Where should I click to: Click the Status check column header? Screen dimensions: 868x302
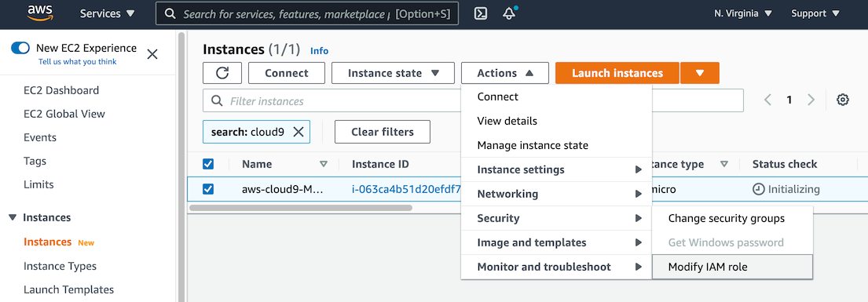click(x=785, y=164)
